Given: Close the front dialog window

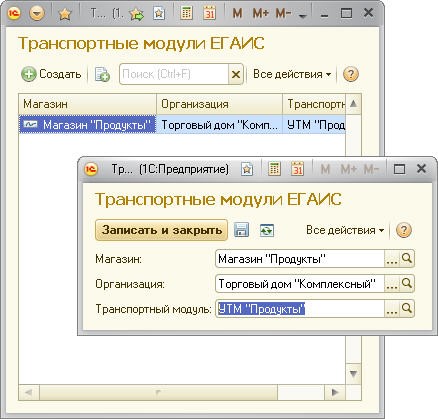Looking at the screenshot, I should [x=421, y=169].
